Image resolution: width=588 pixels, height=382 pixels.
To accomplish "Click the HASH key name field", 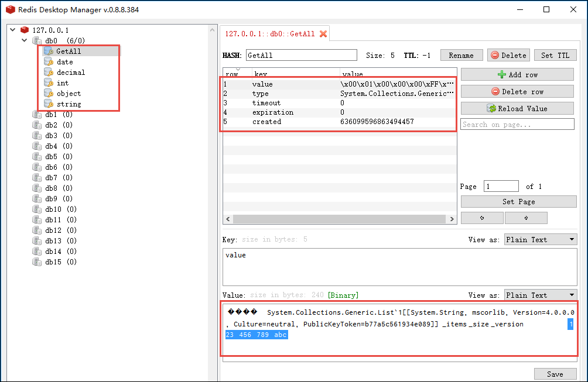I will tap(302, 55).
